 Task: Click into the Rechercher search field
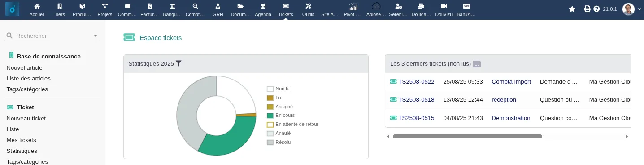pos(52,36)
